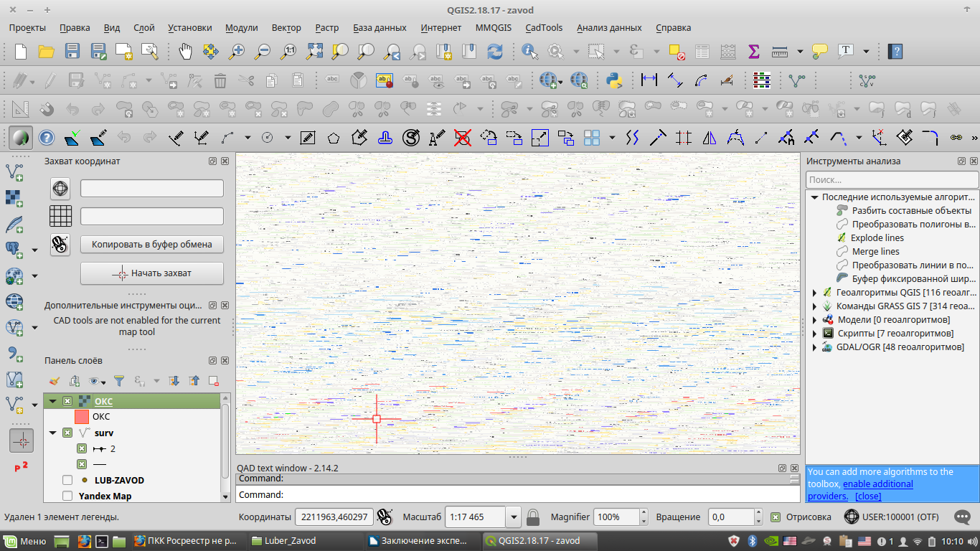Select the Identify Features tool
The height and width of the screenshot is (551, 980).
click(x=529, y=51)
